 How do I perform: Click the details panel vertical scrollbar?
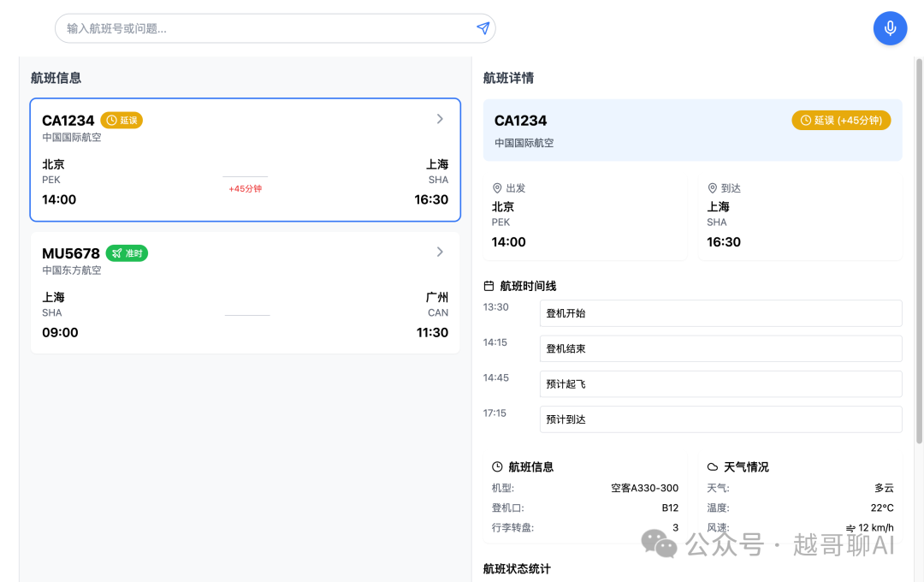click(919, 251)
